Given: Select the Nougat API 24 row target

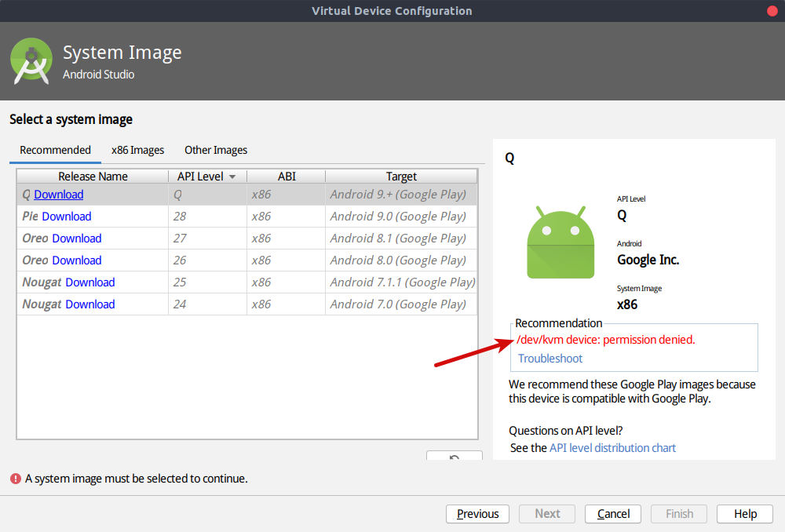Looking at the screenshot, I should click(398, 304).
